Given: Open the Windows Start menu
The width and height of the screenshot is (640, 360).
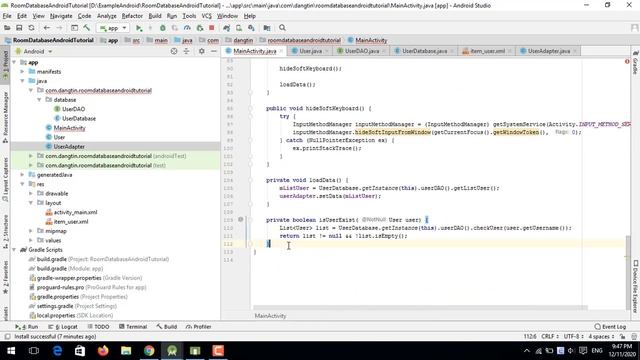Looking at the screenshot, I should pos(11,351).
